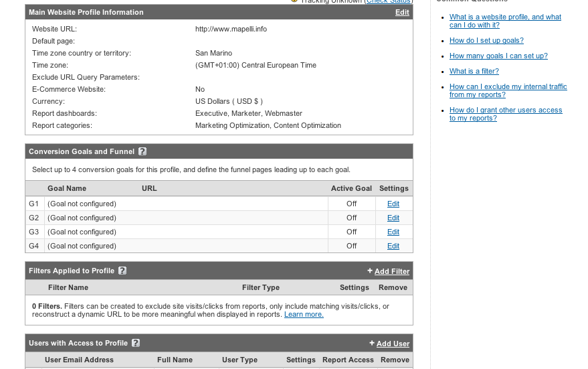Click the Add Filter link

click(392, 271)
